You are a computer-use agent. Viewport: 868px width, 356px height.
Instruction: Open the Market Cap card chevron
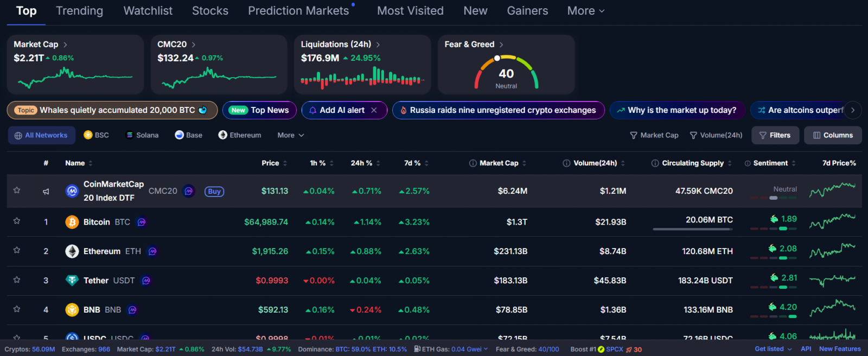65,44
